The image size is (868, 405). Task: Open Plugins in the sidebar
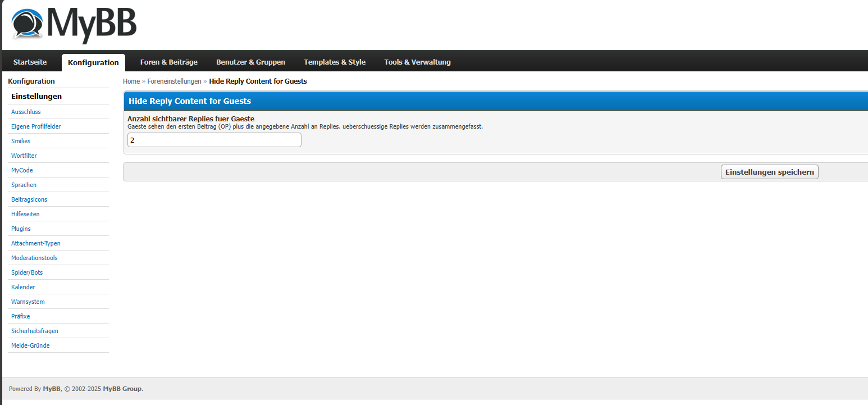point(21,229)
